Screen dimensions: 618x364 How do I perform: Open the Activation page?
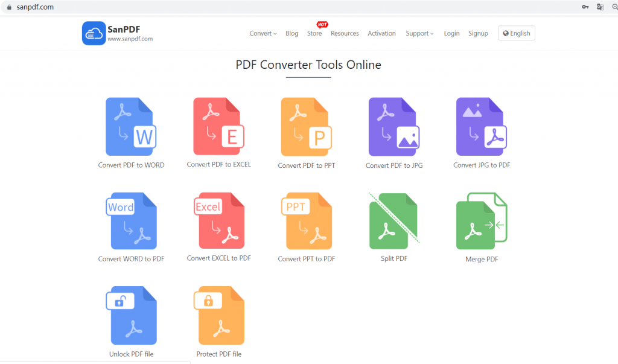pos(381,33)
